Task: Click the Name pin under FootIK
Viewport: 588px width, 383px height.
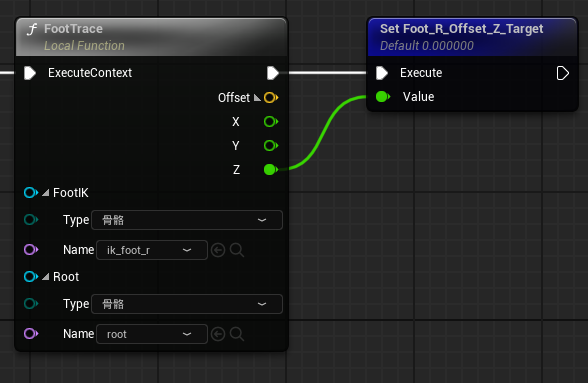Action: click(31, 249)
